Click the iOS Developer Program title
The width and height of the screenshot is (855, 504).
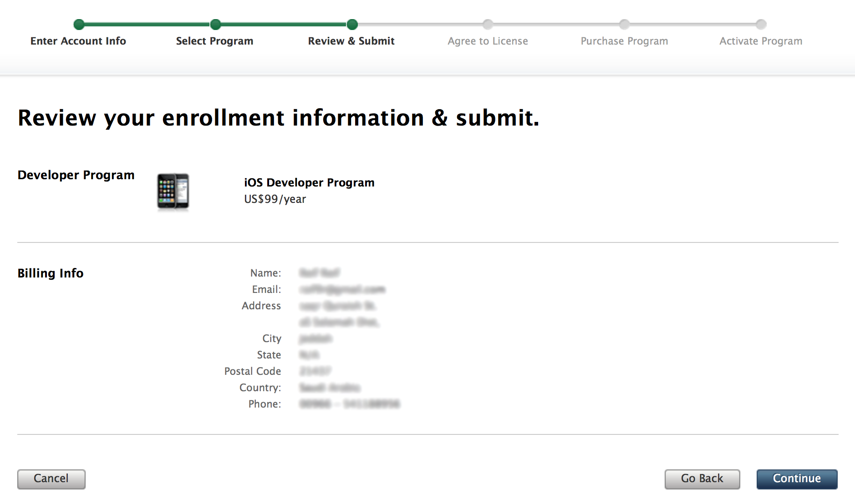pyautogui.click(x=309, y=182)
